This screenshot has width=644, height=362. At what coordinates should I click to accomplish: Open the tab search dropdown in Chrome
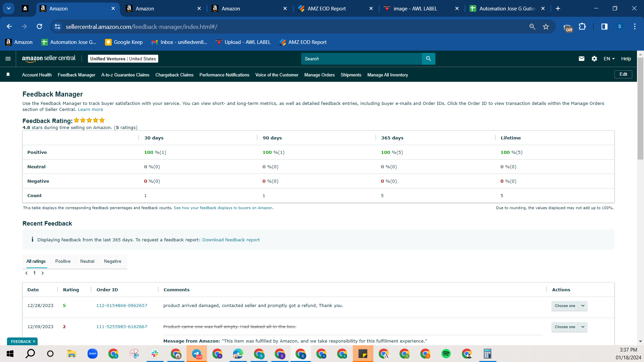[9, 8]
